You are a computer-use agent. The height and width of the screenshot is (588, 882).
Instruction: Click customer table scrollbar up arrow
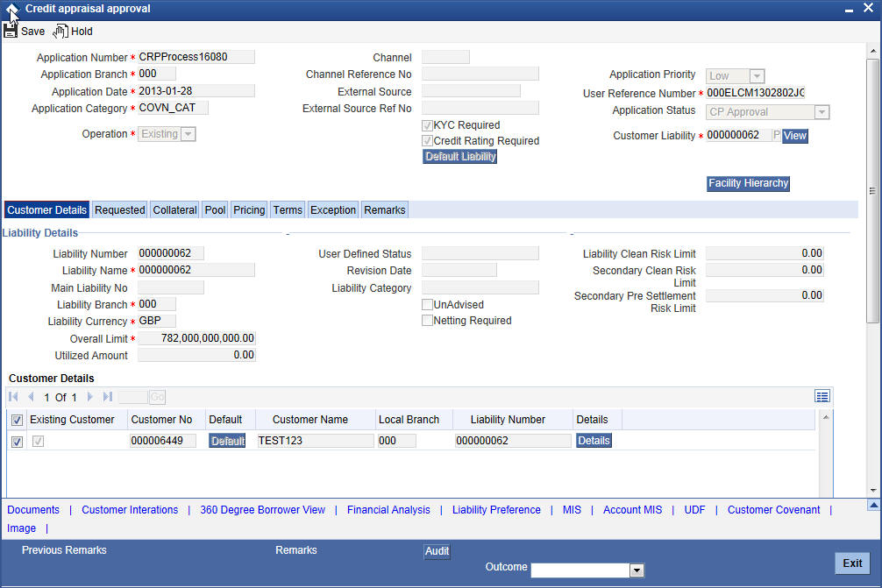(x=826, y=417)
